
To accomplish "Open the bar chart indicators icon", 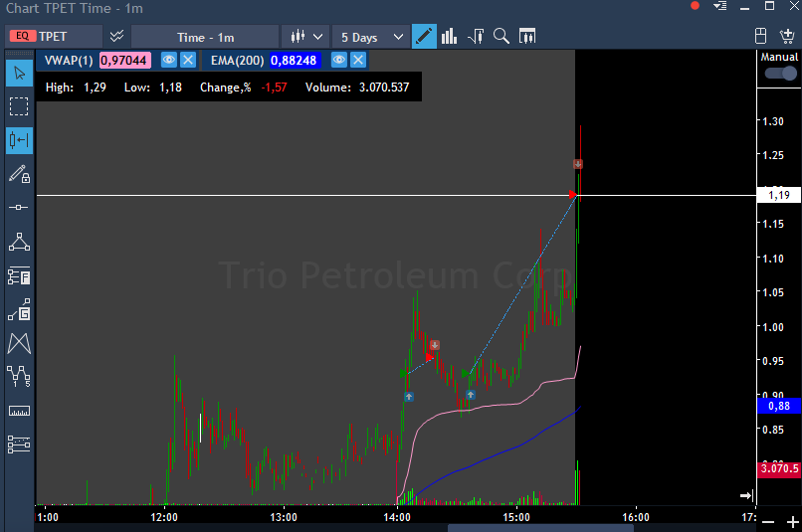I will tap(449, 37).
